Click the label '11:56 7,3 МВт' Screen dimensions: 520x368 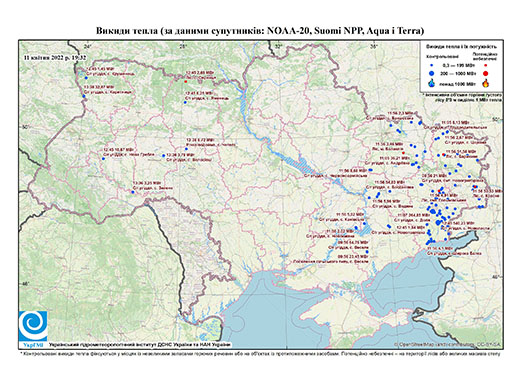[400, 113]
